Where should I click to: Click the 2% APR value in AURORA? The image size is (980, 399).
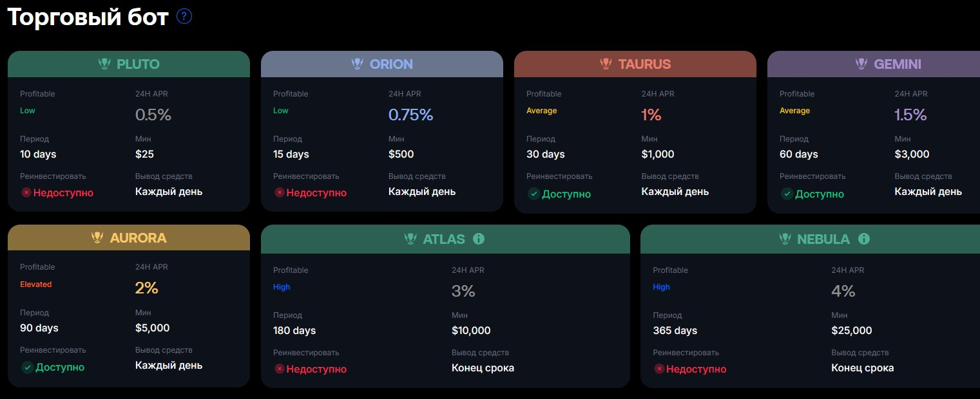click(146, 288)
